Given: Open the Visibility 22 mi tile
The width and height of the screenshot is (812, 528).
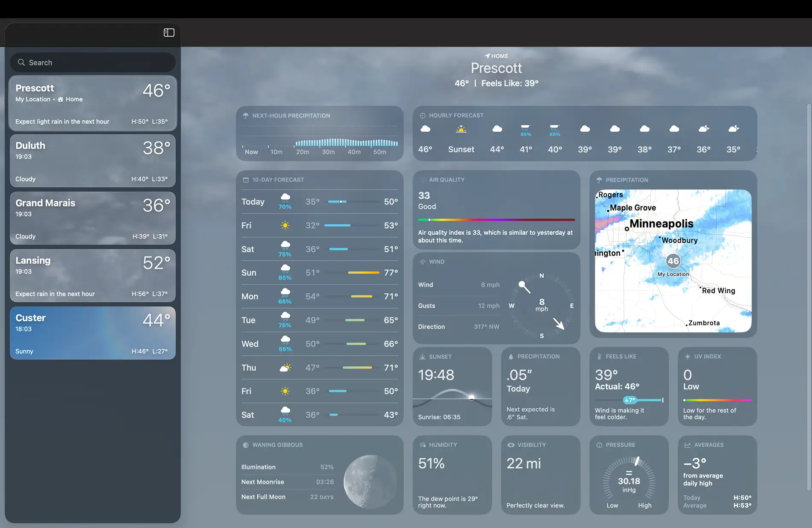Looking at the screenshot, I should click(541, 475).
